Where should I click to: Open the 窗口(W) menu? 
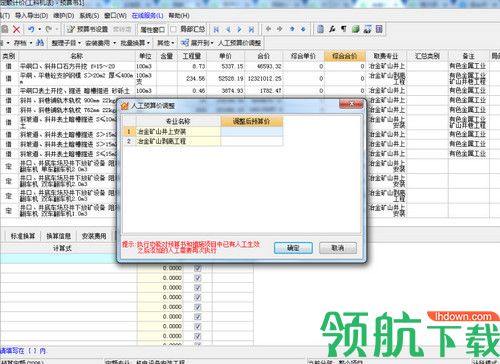coord(115,15)
